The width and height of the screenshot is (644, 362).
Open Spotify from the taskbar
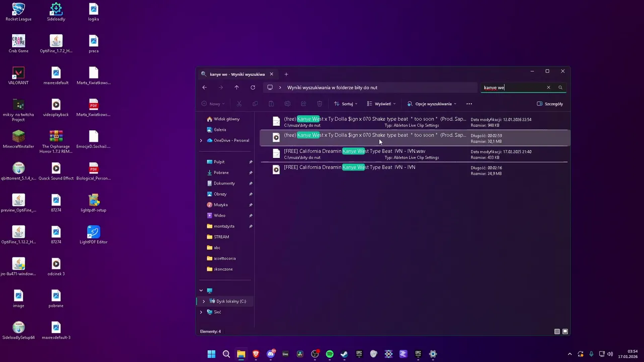pos(330,354)
